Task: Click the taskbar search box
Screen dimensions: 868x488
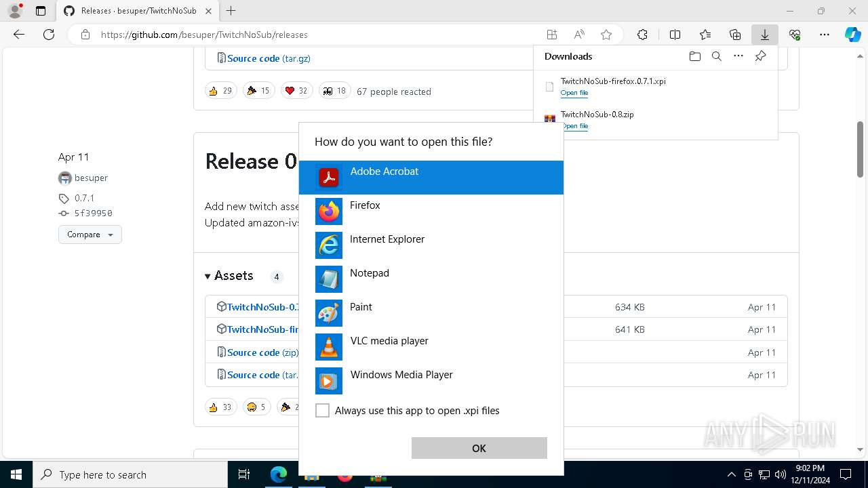Action: [x=130, y=474]
